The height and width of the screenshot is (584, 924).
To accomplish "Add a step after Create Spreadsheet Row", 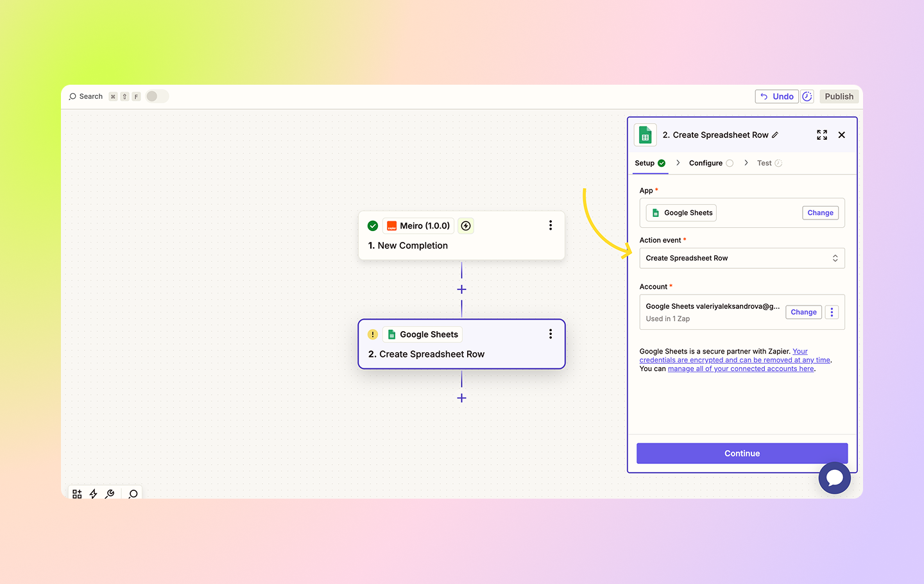I will point(461,398).
